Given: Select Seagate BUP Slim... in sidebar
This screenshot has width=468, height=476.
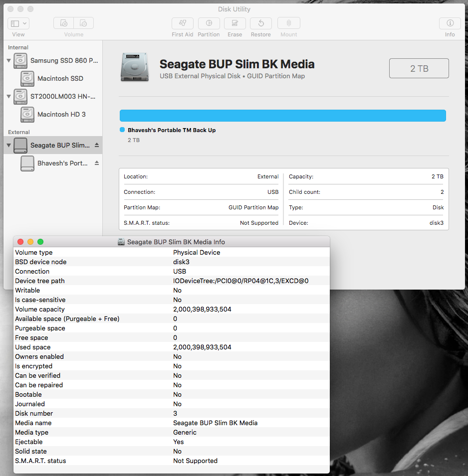Looking at the screenshot, I should tap(53, 145).
